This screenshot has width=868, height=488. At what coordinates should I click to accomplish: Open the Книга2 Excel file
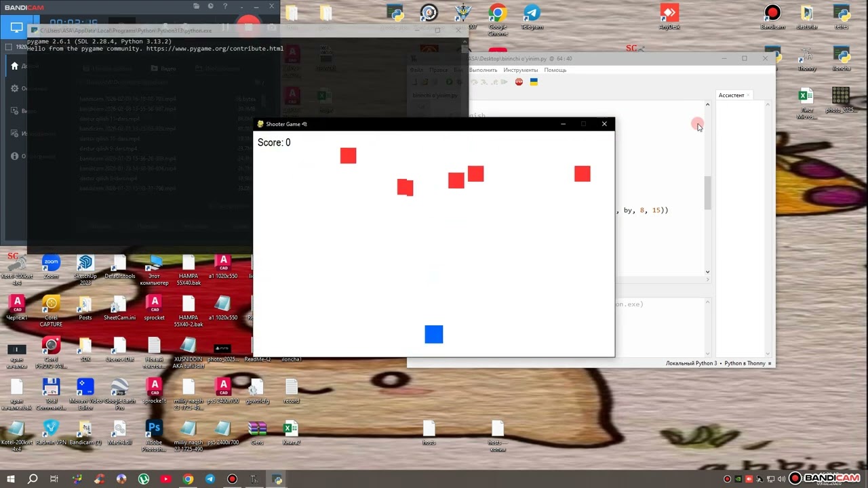coord(292,432)
